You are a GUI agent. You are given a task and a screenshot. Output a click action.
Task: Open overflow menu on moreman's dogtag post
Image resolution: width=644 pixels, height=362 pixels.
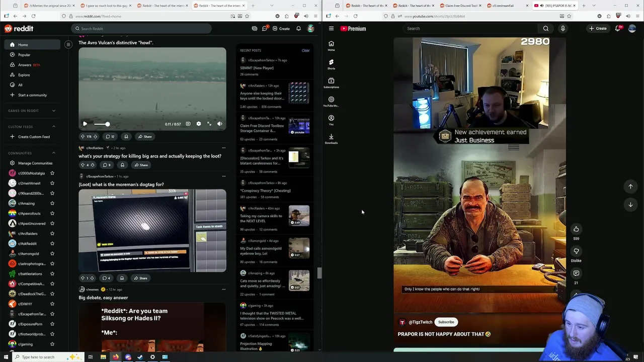tap(223, 176)
